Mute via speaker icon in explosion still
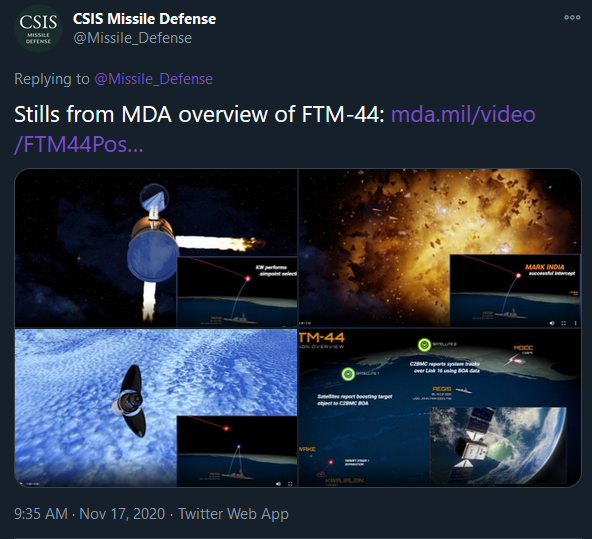The height and width of the screenshot is (539, 592). pyautogui.click(x=552, y=323)
